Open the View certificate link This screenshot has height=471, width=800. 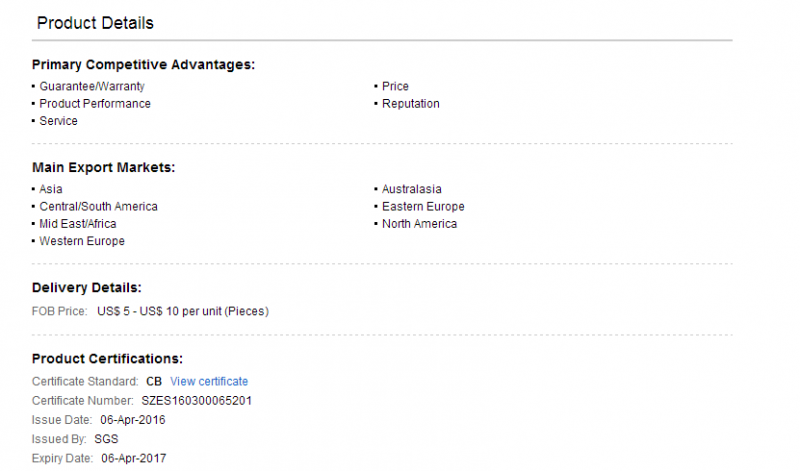point(209,382)
